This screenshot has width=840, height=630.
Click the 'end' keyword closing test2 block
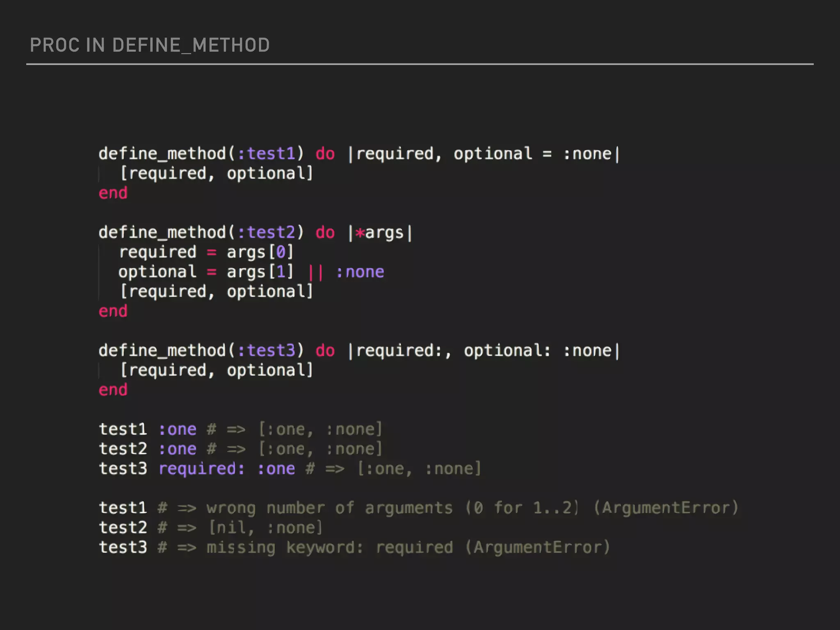(x=113, y=311)
